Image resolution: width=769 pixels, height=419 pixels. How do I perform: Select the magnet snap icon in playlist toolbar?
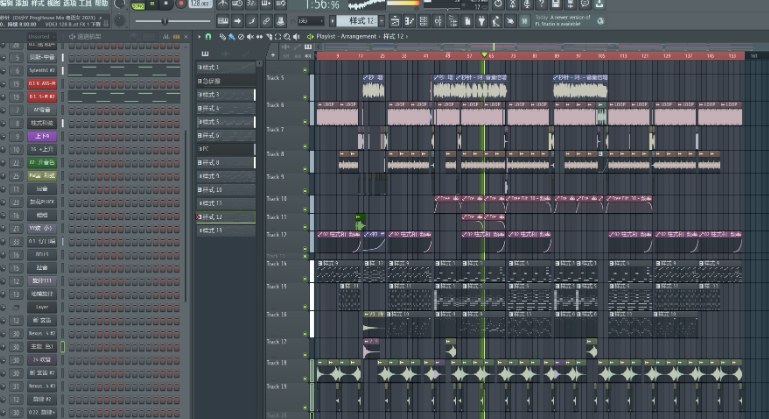pyautogui.click(x=207, y=37)
